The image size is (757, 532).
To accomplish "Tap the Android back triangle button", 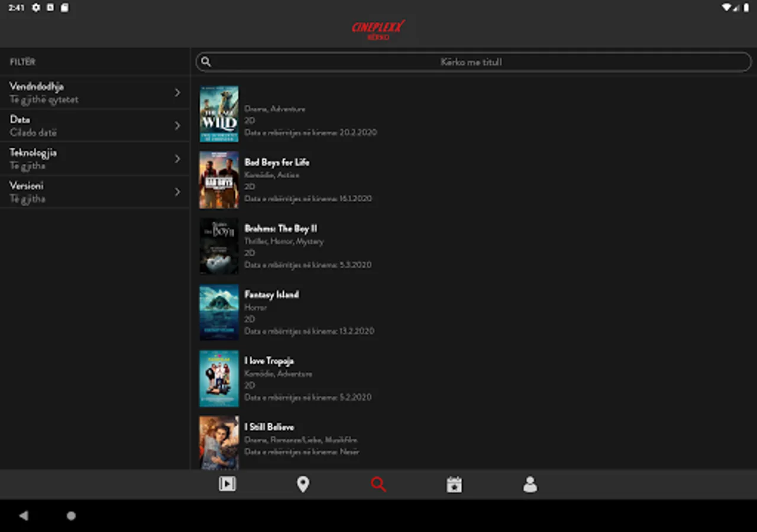I will coord(24,515).
